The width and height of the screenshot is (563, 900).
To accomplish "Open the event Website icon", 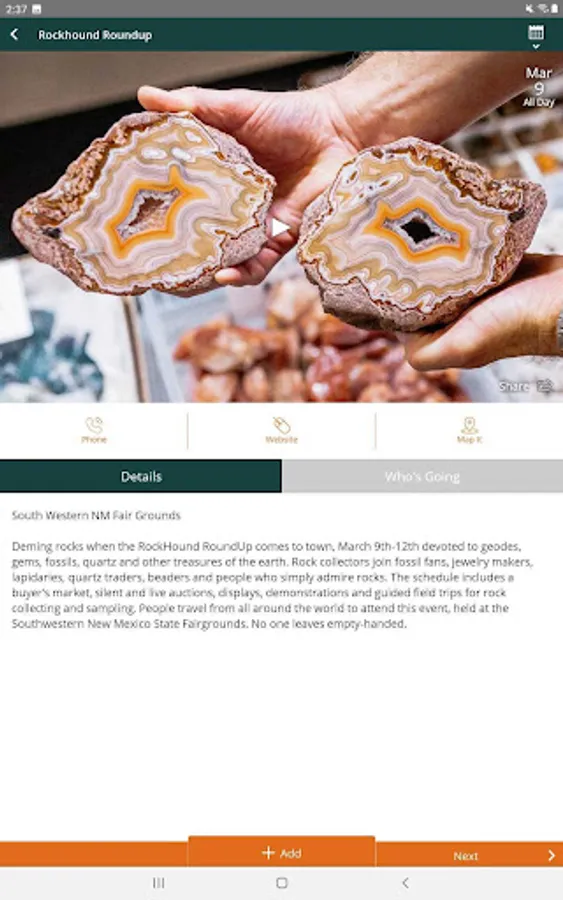I will click(x=281, y=430).
